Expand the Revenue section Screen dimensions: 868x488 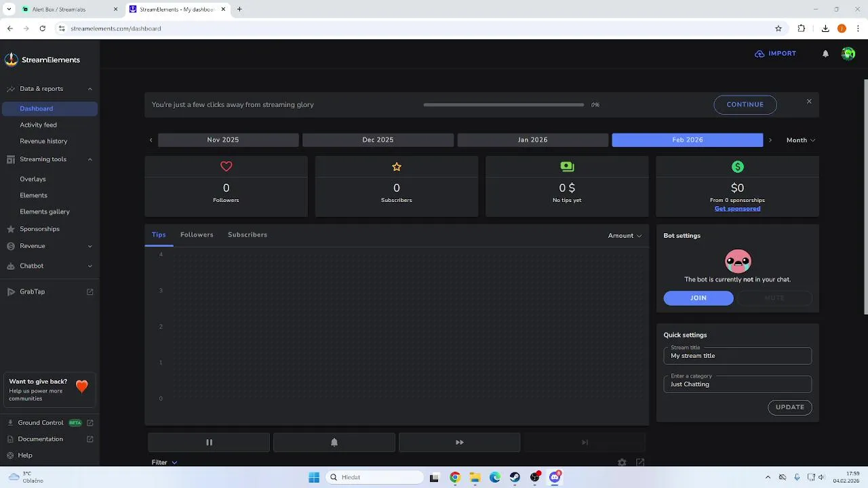click(x=50, y=246)
